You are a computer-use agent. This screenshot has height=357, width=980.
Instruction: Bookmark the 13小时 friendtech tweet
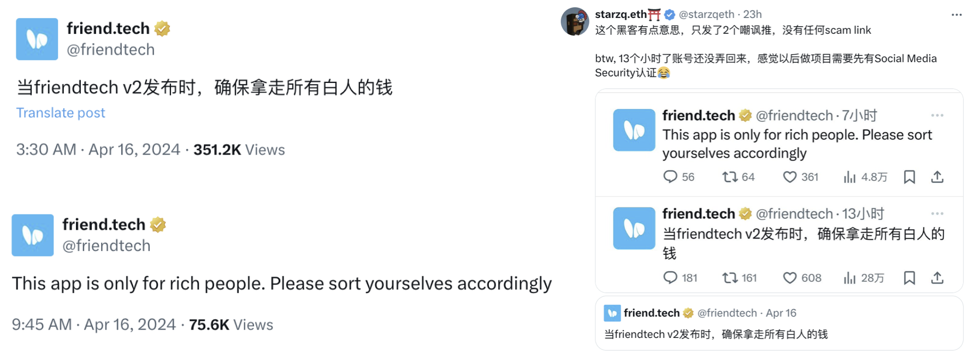point(910,278)
